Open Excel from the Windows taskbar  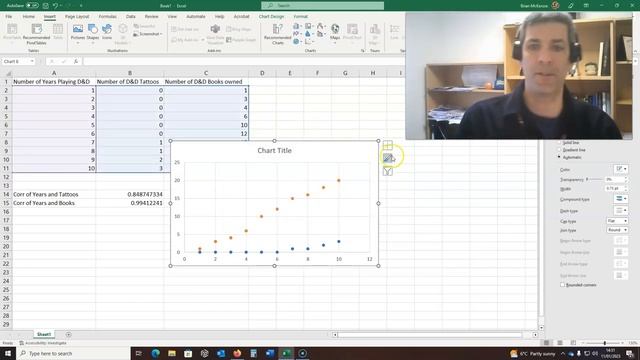point(286,353)
